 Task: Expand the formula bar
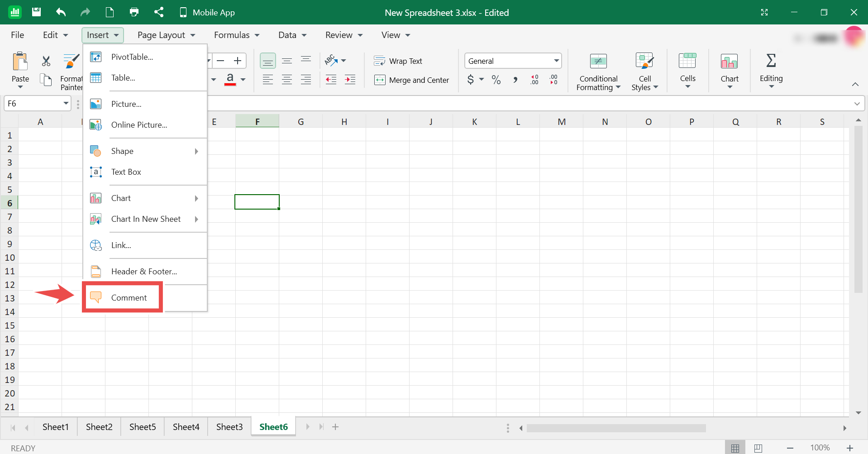tap(857, 104)
